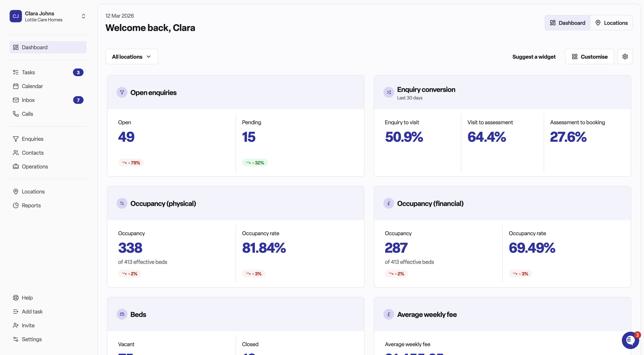This screenshot has width=644, height=355.
Task: Click the 12 Mar 2026 date
Action: click(x=120, y=16)
